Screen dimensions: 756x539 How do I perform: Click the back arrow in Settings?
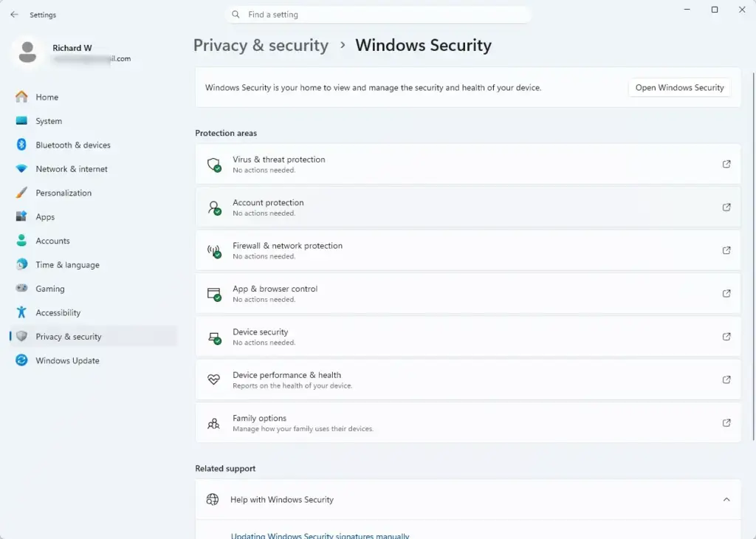14,15
